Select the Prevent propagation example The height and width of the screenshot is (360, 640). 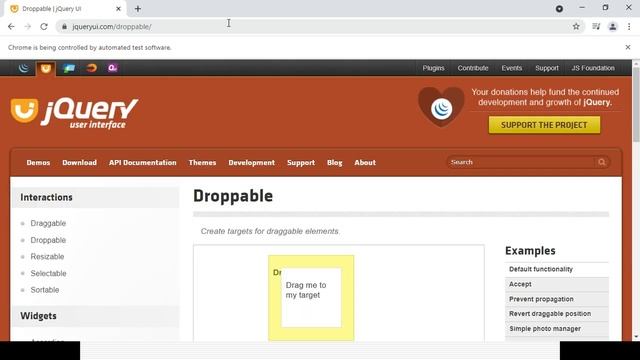tap(557, 299)
